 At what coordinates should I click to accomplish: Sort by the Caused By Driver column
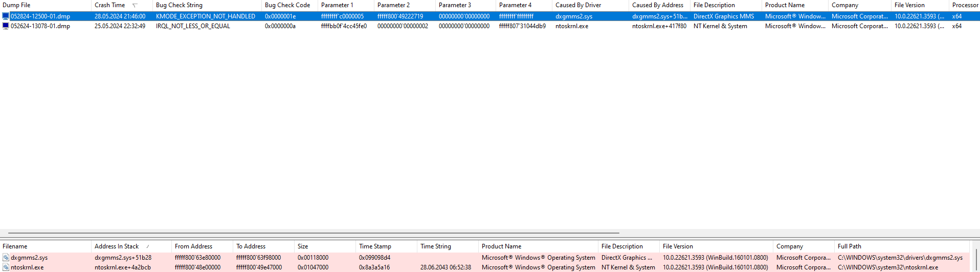pos(591,5)
